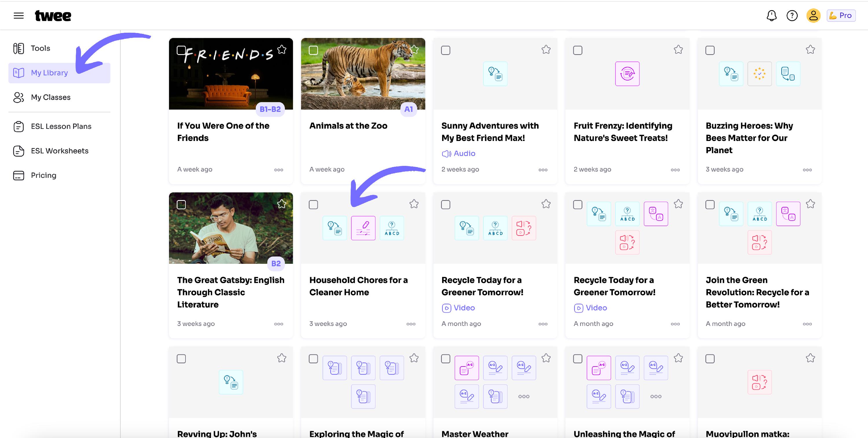Star The Great Gatsby lesson
868x438 pixels.
pos(282,204)
